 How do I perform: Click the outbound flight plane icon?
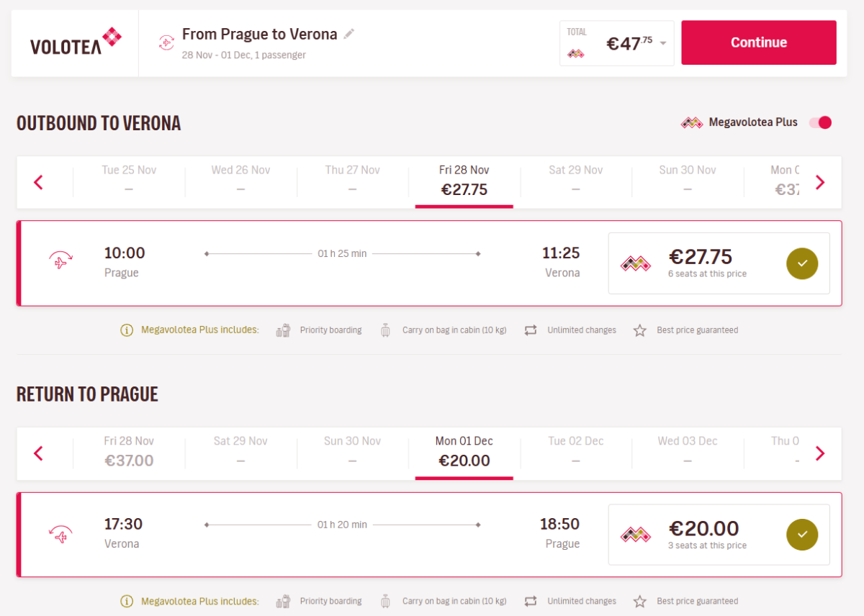pos(60,262)
